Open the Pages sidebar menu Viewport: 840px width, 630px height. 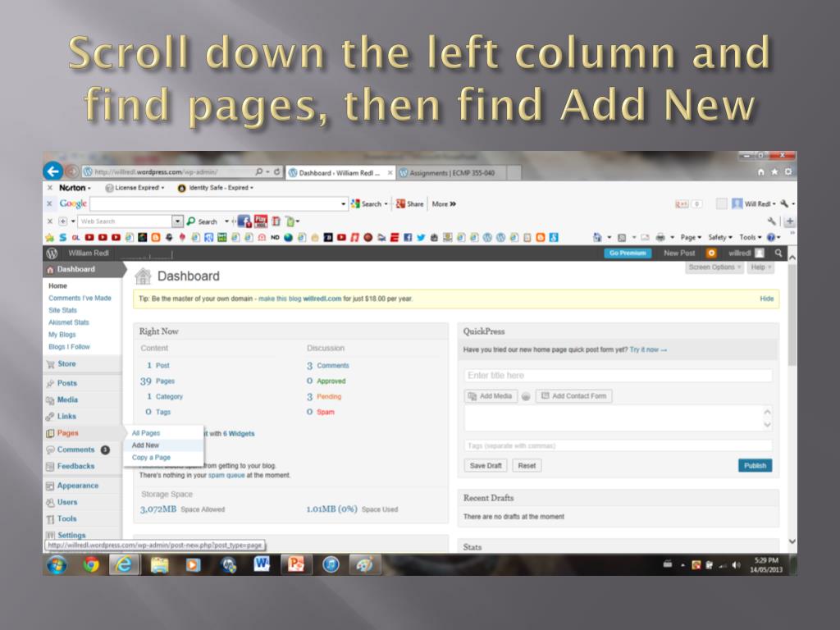click(67, 433)
